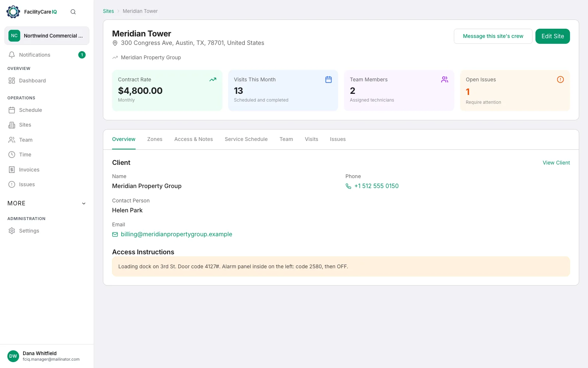Open the Northwind Commercial organization switcher
Screen dimensions: 588x368
coord(47,36)
